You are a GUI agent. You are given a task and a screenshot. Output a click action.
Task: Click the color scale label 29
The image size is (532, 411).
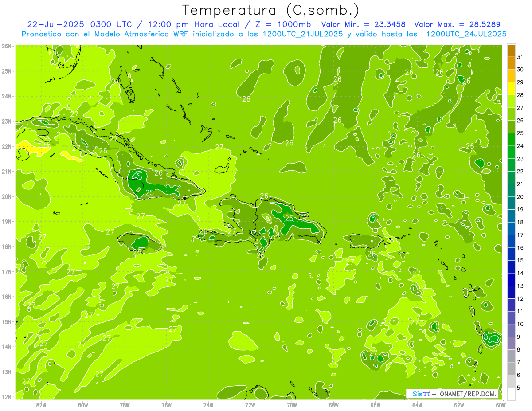click(520, 82)
